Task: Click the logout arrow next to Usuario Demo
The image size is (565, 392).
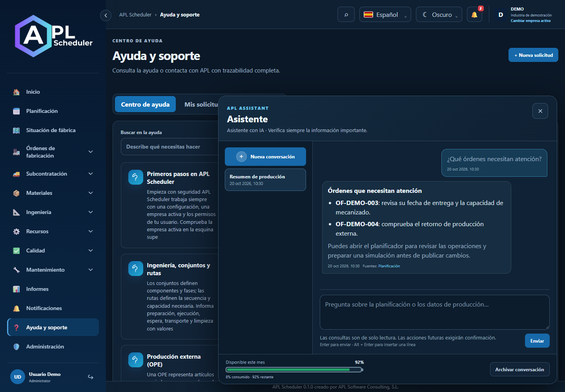Action: (x=91, y=377)
